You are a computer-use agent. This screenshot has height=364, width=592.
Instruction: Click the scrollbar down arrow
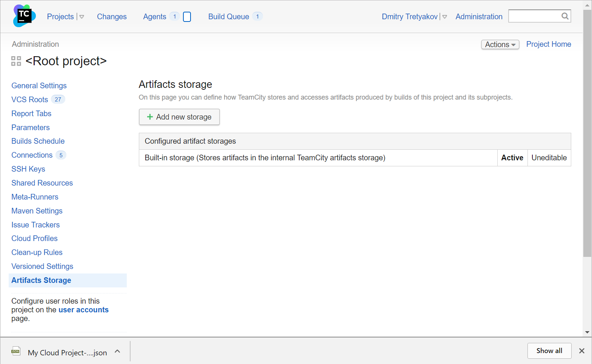point(587,332)
